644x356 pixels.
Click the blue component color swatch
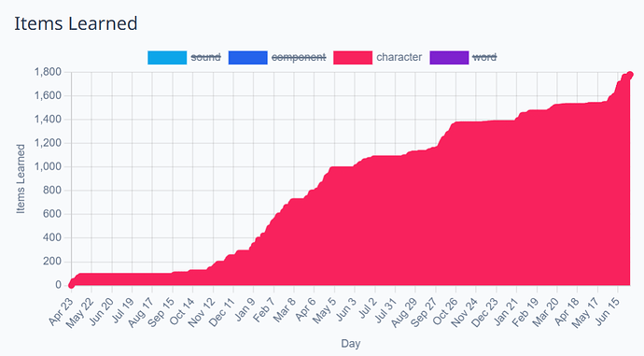pos(247,58)
